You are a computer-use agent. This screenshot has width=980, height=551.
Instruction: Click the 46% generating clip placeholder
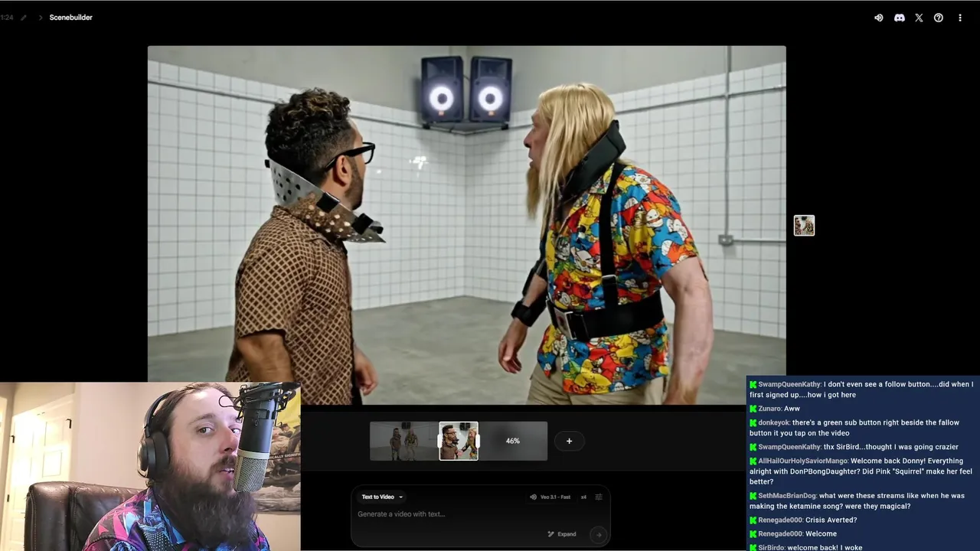tap(513, 441)
